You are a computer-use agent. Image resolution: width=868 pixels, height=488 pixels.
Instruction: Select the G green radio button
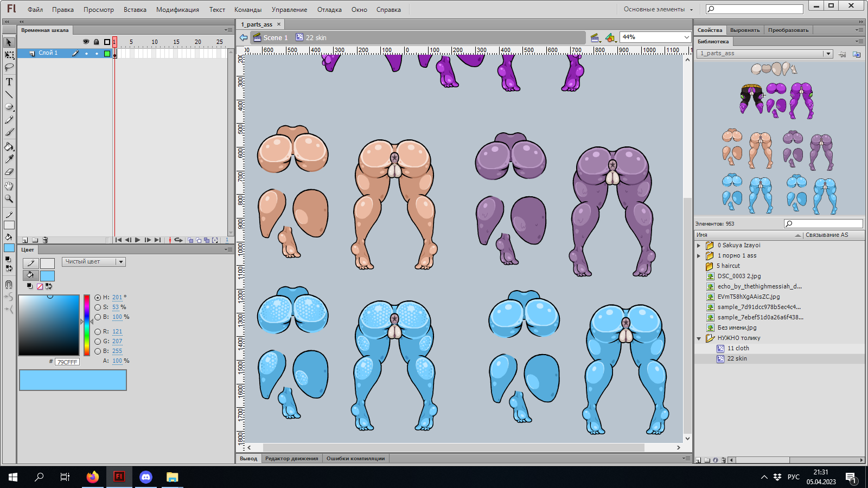click(x=98, y=342)
